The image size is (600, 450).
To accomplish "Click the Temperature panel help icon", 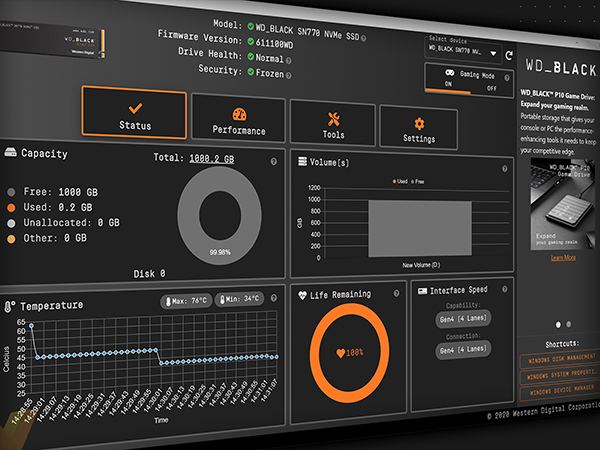I will tap(274, 298).
